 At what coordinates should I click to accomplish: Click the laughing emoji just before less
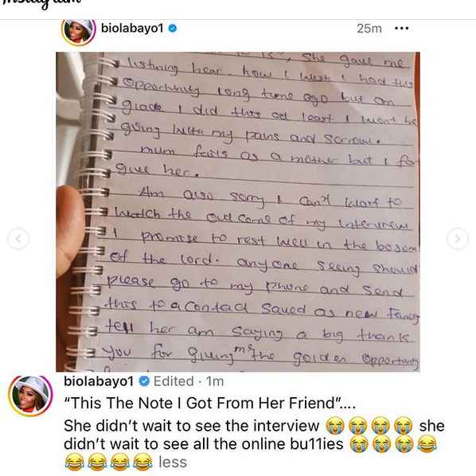point(143,462)
